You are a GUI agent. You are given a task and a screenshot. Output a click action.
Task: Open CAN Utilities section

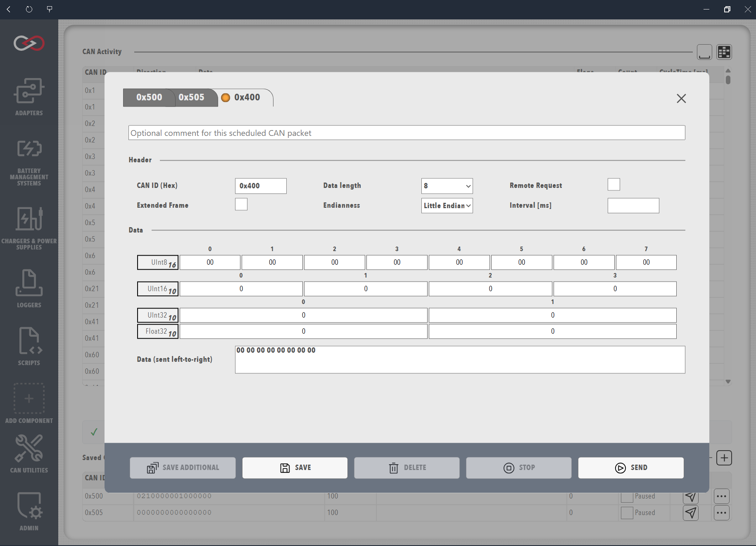pyautogui.click(x=29, y=453)
